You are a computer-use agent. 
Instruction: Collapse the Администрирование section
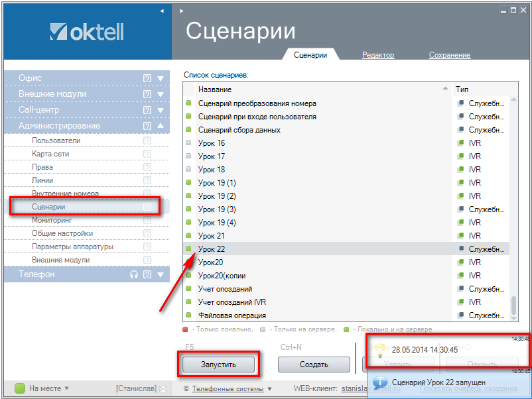tap(161, 126)
